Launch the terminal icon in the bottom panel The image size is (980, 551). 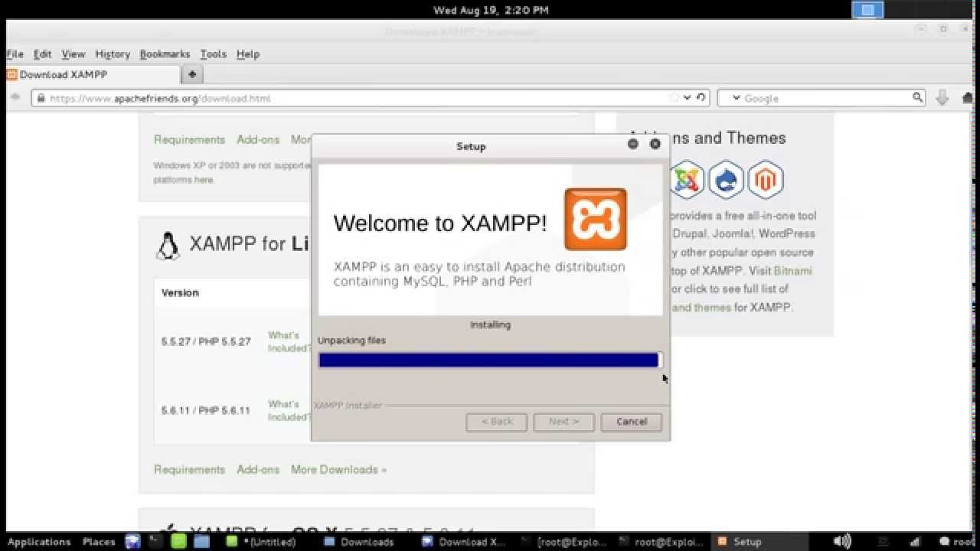155,541
